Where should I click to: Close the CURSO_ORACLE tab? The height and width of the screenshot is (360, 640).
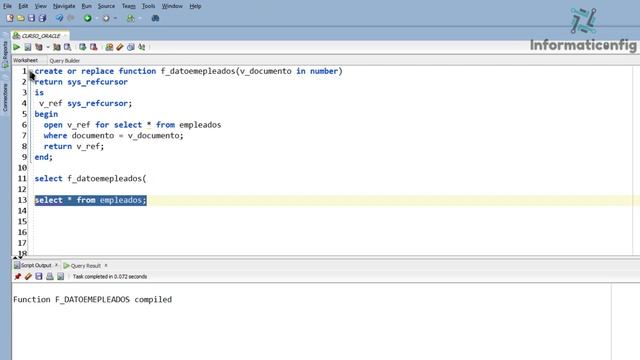tap(65, 36)
